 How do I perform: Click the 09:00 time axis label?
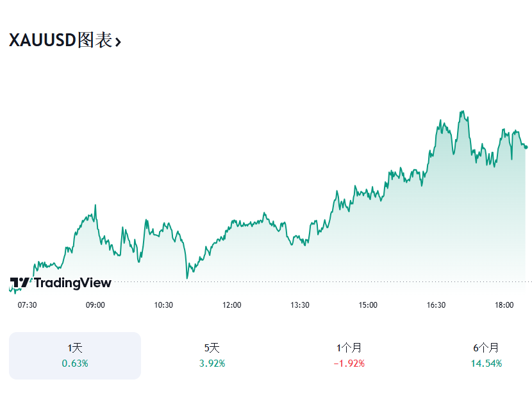(x=96, y=305)
